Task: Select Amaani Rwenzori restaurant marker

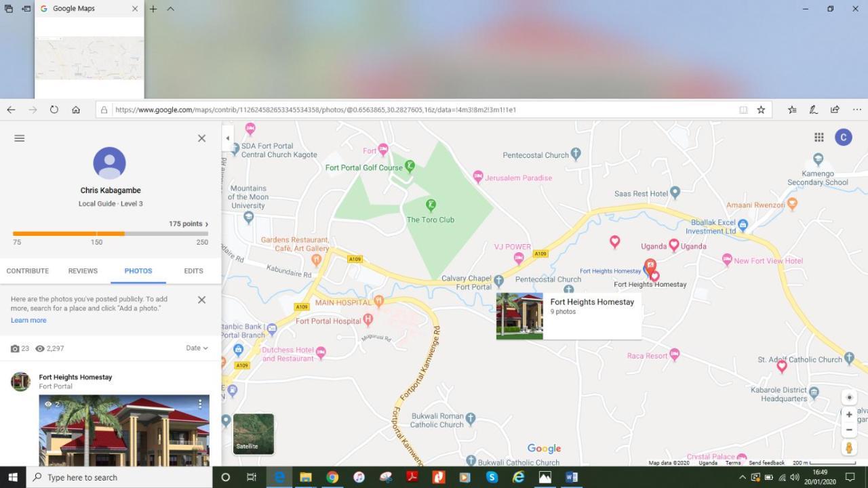Action: point(792,204)
